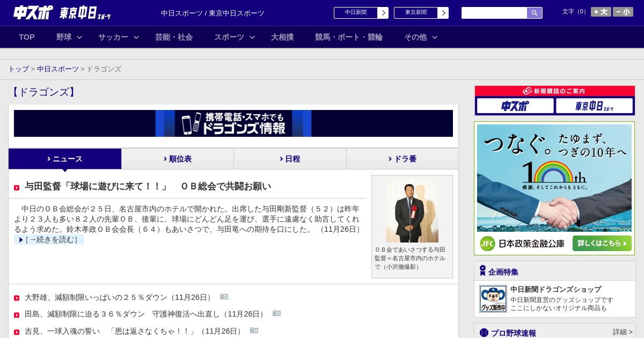Click 詳細 > link in プロ野球速報
This screenshot has width=644, height=338.
623,332
